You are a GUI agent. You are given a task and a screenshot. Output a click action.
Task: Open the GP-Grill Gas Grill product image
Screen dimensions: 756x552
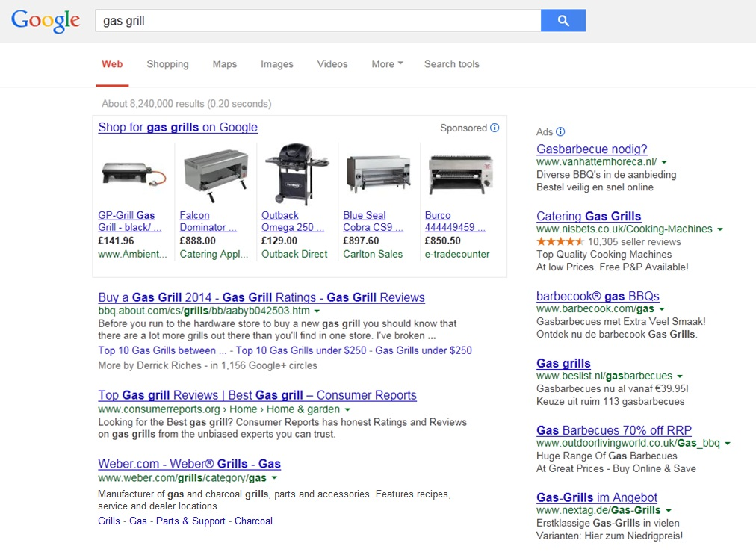pyautogui.click(x=133, y=174)
